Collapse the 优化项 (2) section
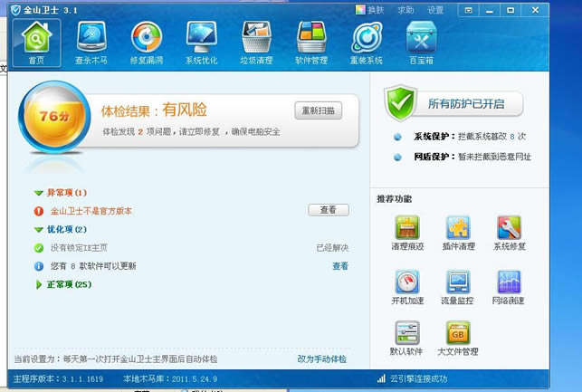The image size is (582, 392). (x=39, y=230)
